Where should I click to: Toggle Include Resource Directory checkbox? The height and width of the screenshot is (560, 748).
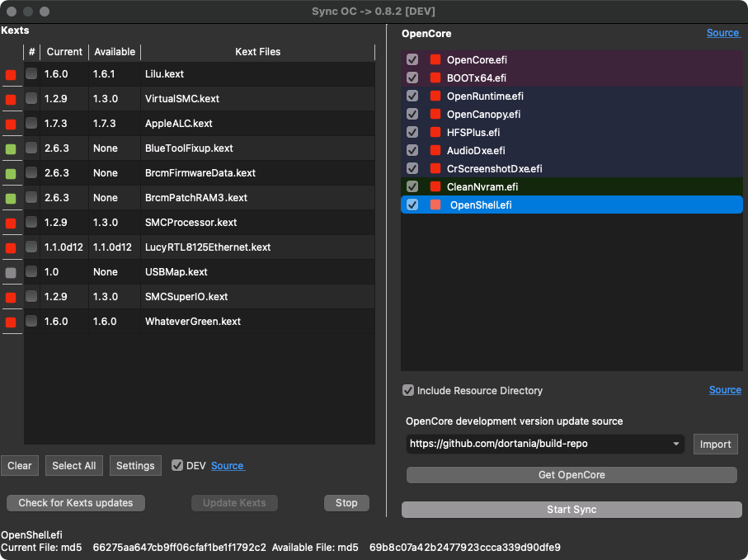(x=408, y=390)
